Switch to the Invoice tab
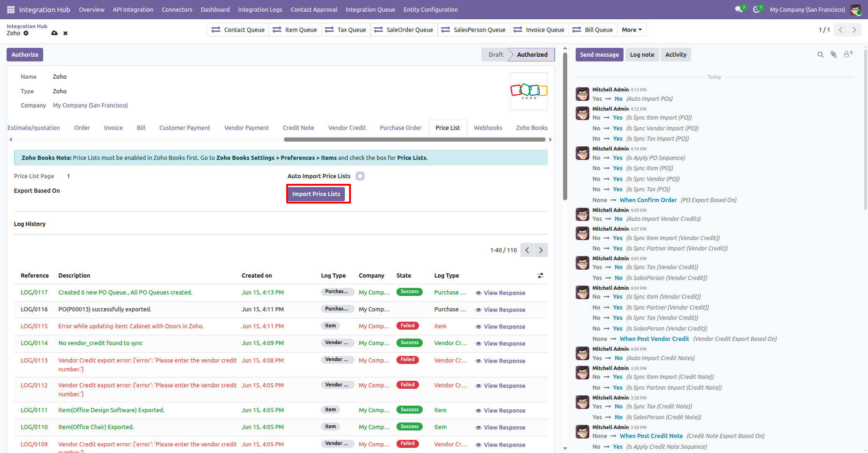Screen dimensions: 868x453 click(x=113, y=128)
